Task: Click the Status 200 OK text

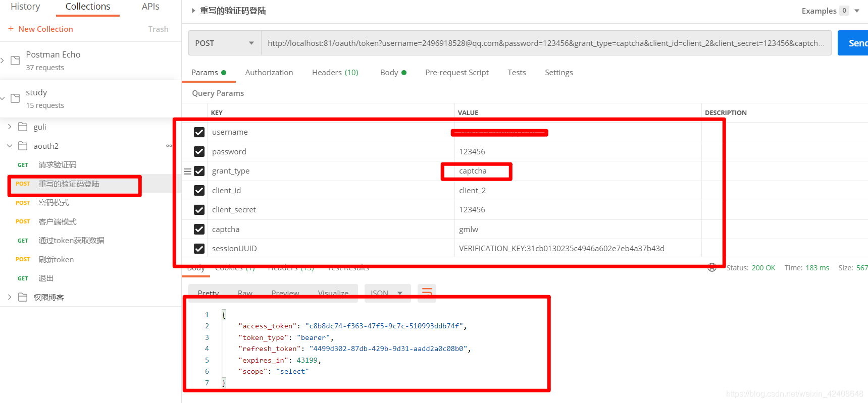Action: [751, 268]
